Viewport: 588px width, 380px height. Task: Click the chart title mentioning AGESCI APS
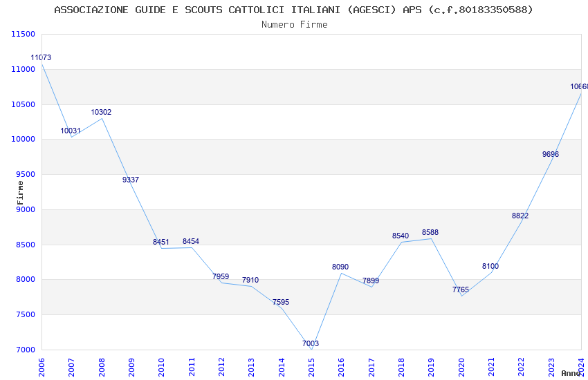coord(293,10)
